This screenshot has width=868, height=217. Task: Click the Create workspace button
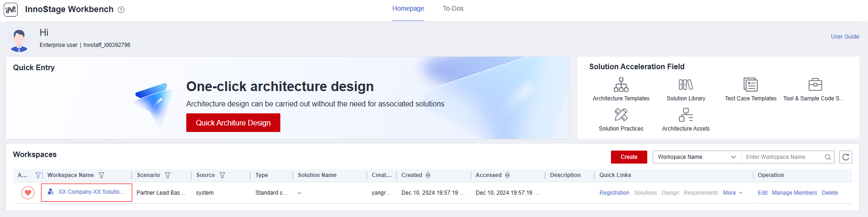pyautogui.click(x=629, y=157)
